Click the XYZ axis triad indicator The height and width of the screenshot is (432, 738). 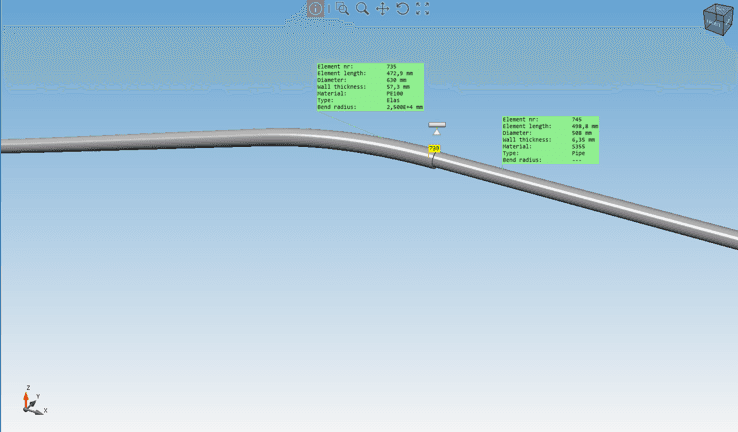tap(32, 401)
